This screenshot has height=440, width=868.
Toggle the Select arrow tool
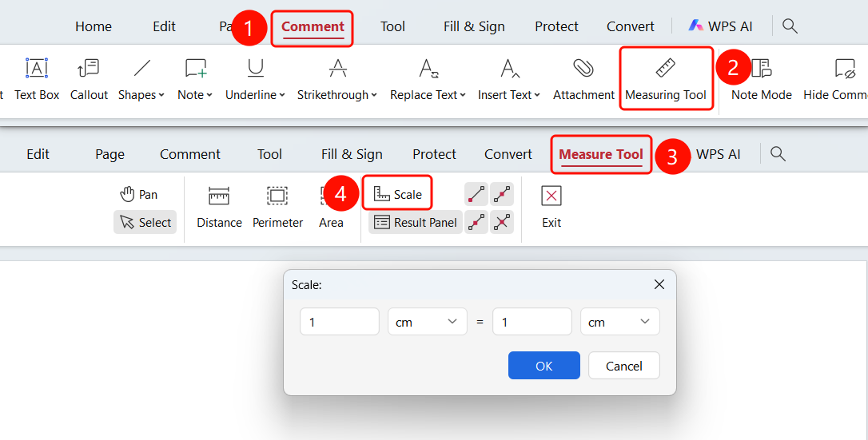click(145, 222)
